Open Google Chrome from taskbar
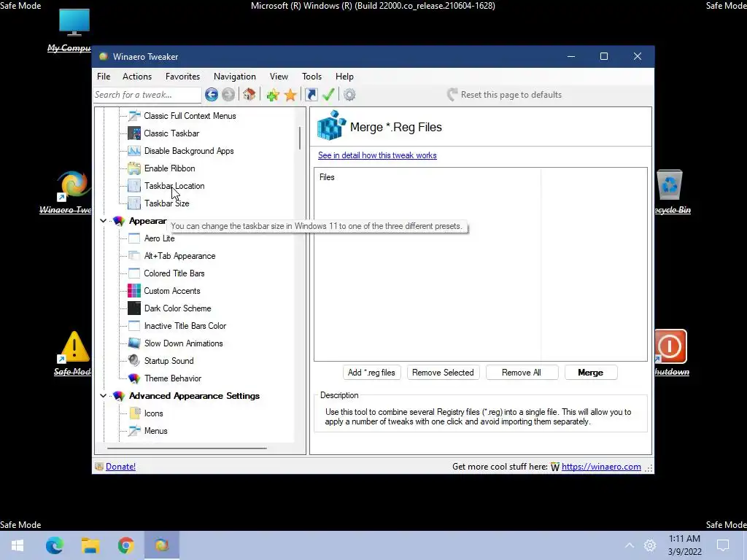 click(125, 545)
